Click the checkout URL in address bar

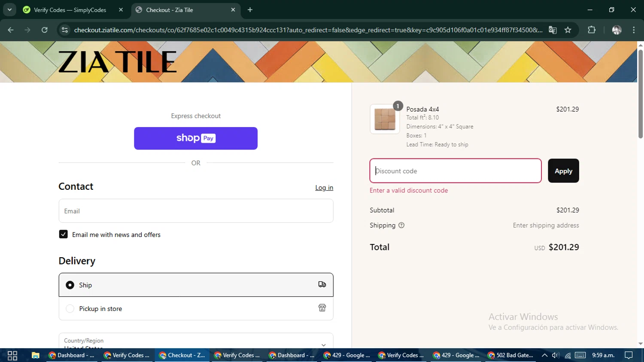pyautogui.click(x=308, y=30)
